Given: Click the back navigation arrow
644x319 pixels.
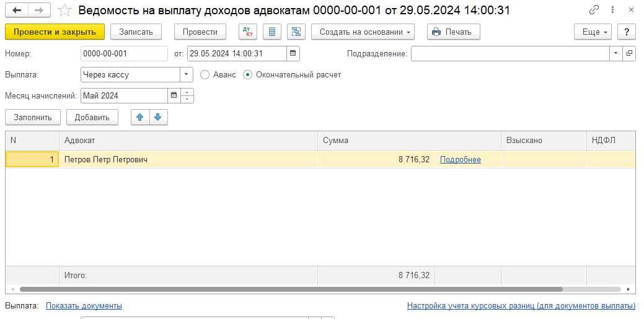Looking at the screenshot, I should click(17, 11).
